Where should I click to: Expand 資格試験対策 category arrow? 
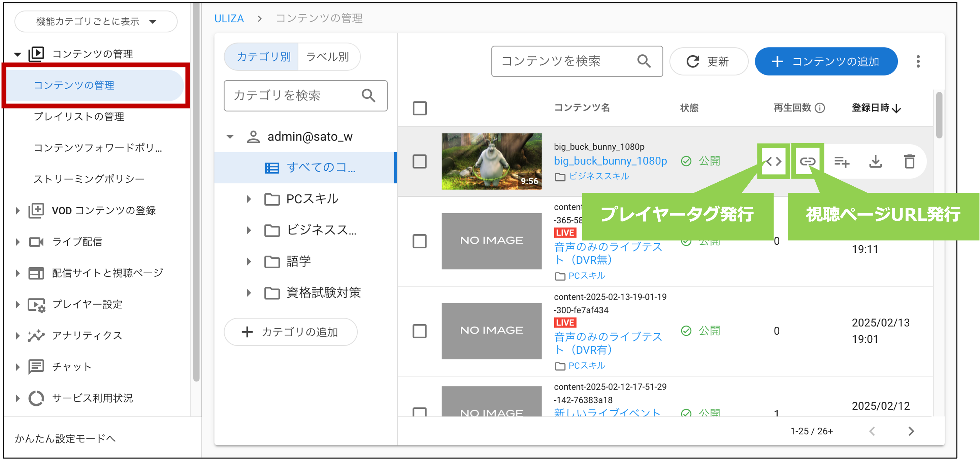(x=249, y=293)
